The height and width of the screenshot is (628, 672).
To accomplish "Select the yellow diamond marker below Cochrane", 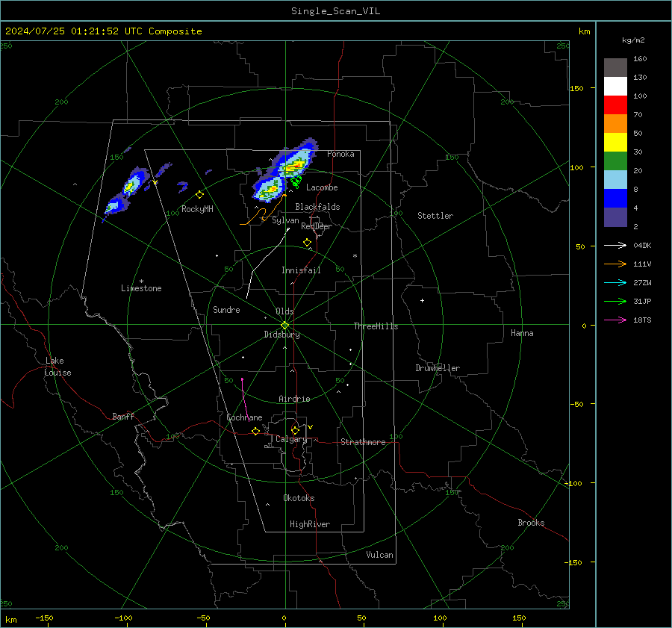I will click(255, 431).
